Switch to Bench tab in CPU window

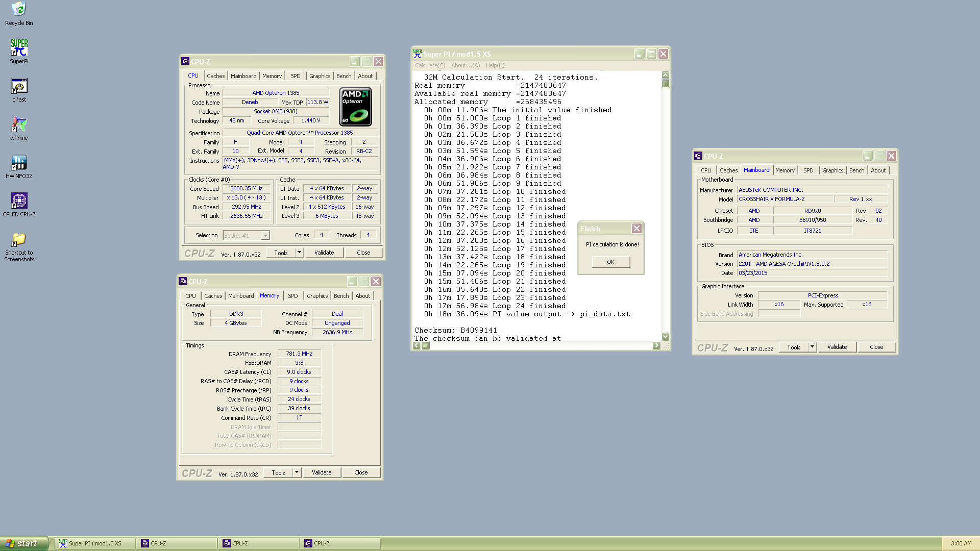tap(344, 76)
